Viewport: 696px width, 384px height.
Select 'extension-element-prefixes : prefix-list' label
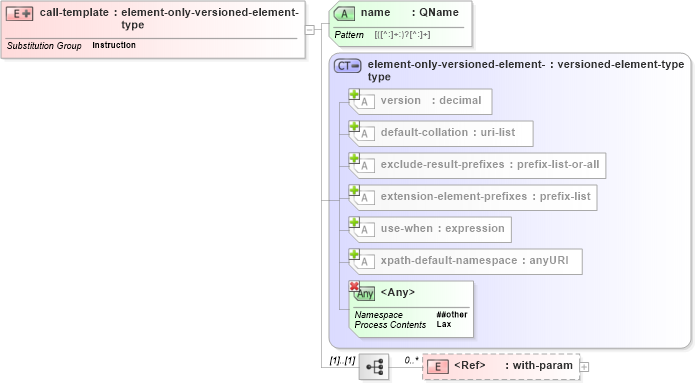[486, 196]
